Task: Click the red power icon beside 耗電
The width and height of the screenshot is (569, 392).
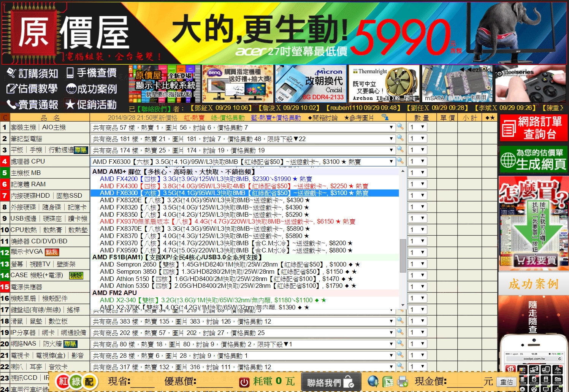Action: 244,382
